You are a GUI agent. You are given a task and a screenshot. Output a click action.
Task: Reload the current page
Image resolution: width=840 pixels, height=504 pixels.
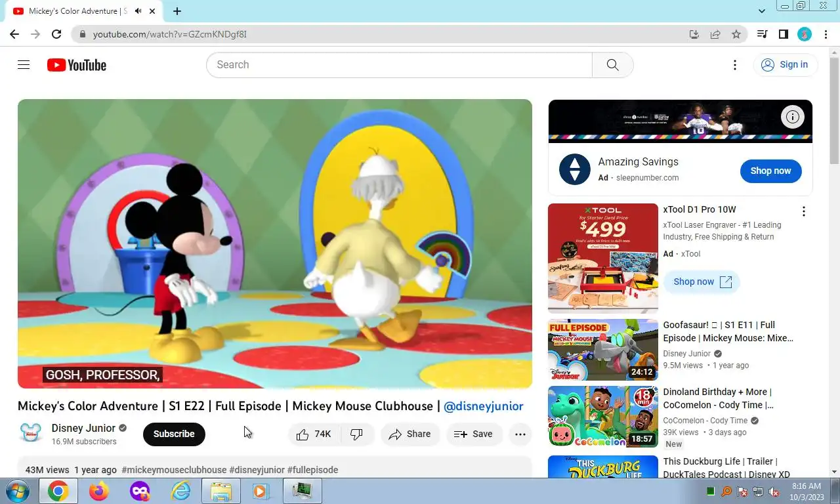(x=56, y=34)
